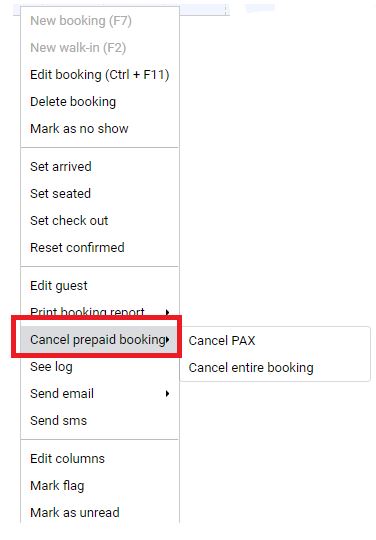376x540 pixels.
Task: Click Cancel PAX in submenu
Action: pyautogui.click(x=275, y=341)
